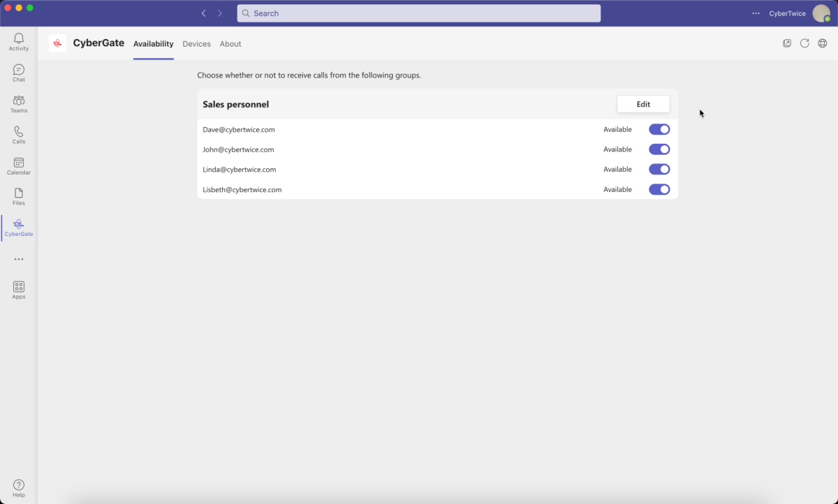Toggle availability for Lisbeth@cybertwice.com

point(659,189)
